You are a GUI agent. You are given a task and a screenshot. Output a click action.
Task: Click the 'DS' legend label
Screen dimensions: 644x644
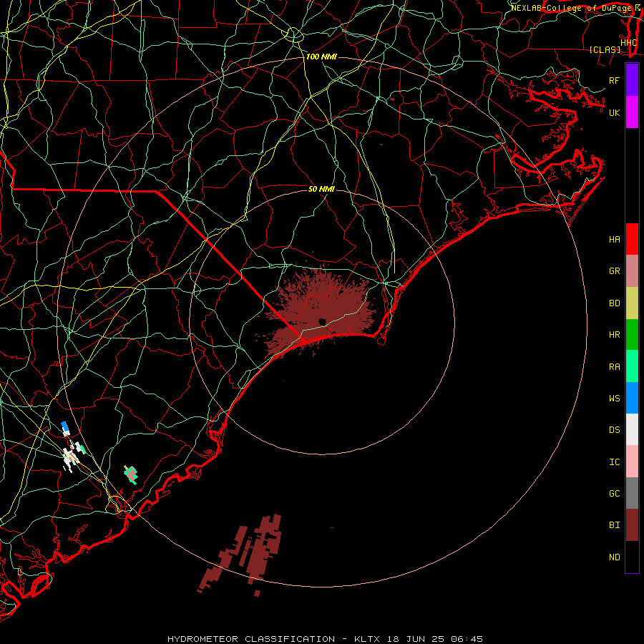tap(615, 430)
